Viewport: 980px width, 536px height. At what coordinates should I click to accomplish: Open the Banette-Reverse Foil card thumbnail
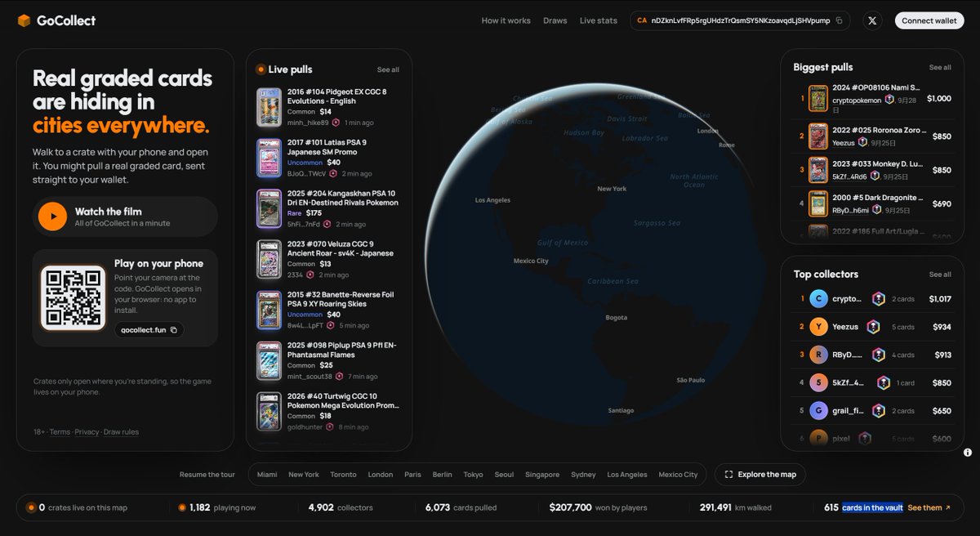[269, 310]
